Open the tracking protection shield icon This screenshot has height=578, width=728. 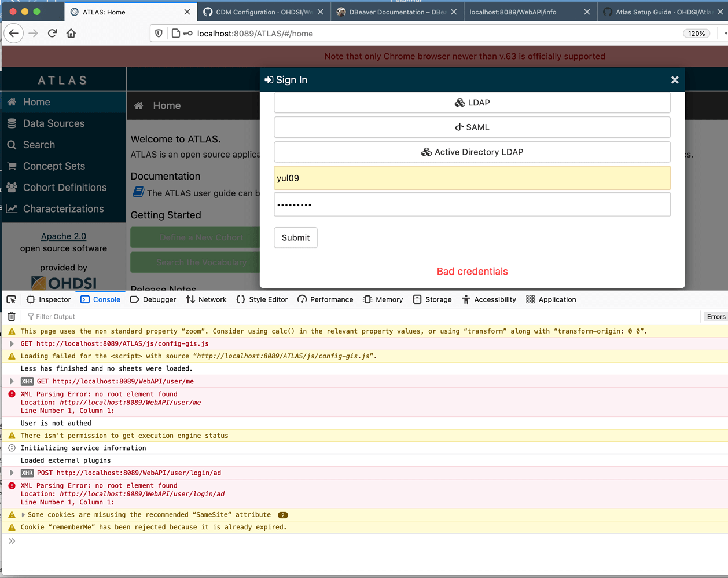pos(159,34)
